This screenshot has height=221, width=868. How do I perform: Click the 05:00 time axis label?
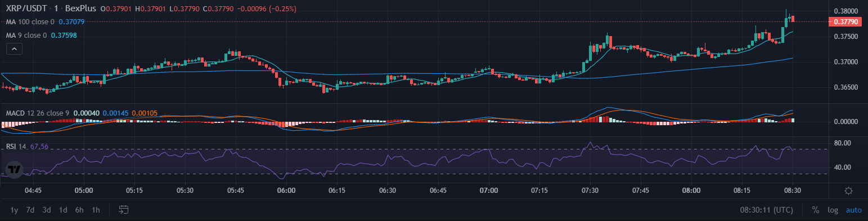[x=84, y=191]
